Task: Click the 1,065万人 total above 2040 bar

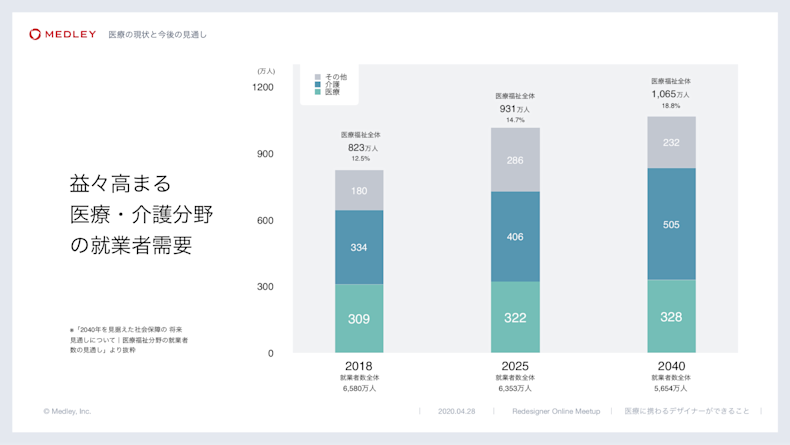Action: pos(670,94)
